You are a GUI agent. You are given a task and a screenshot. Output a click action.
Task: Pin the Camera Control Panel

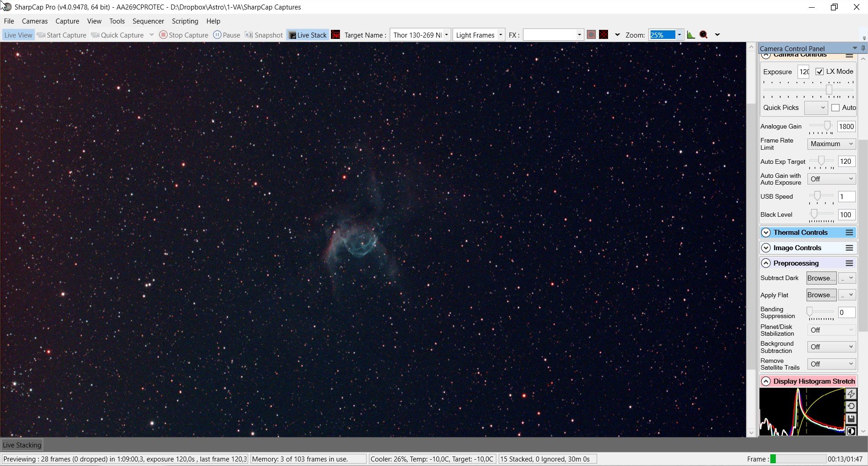point(863,48)
